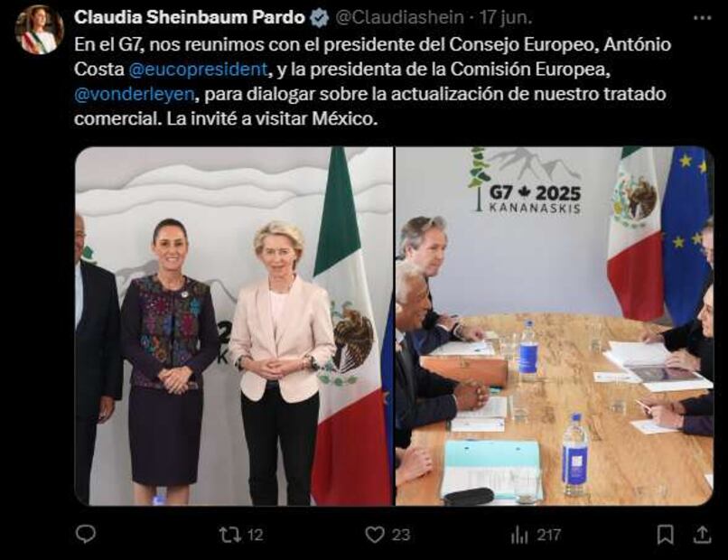Click the verified badge next to name
This screenshot has width=728, height=560.
[320, 18]
